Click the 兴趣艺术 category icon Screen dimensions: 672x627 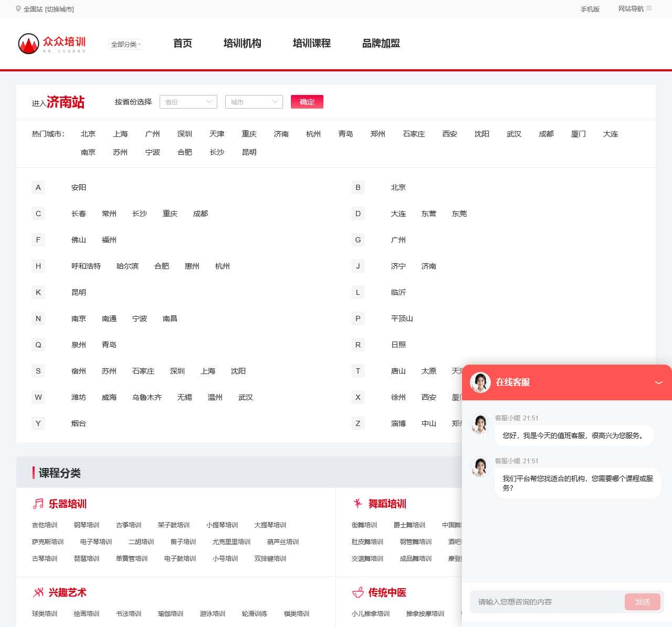pyautogui.click(x=38, y=592)
